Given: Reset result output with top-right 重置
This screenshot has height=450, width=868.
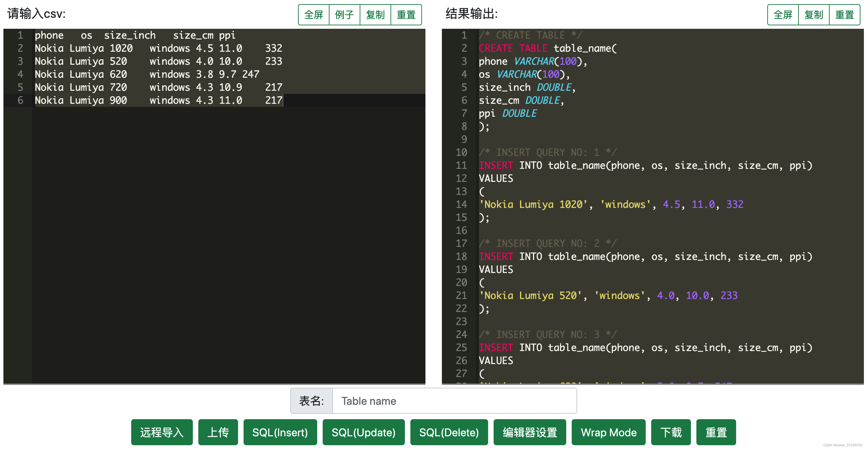Looking at the screenshot, I should point(844,15).
